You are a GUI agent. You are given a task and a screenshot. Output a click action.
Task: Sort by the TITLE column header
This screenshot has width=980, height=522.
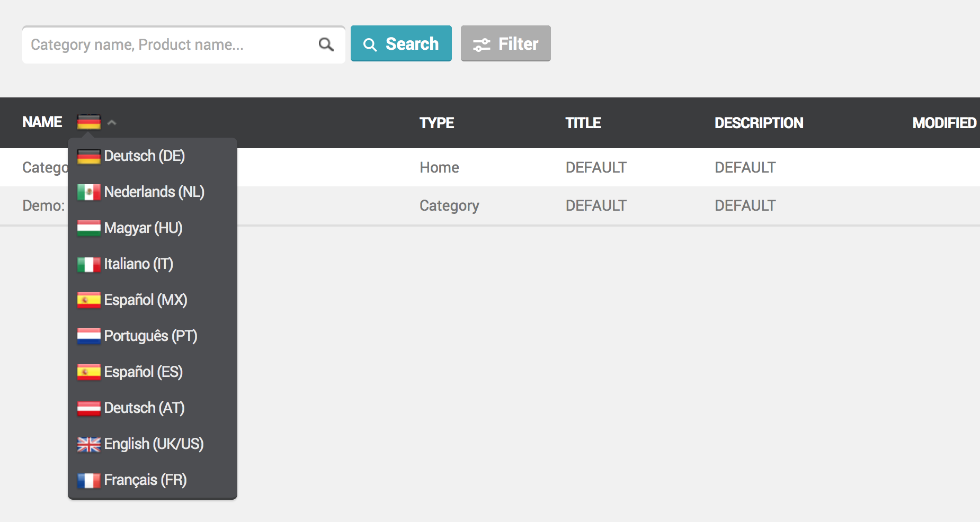coord(583,123)
